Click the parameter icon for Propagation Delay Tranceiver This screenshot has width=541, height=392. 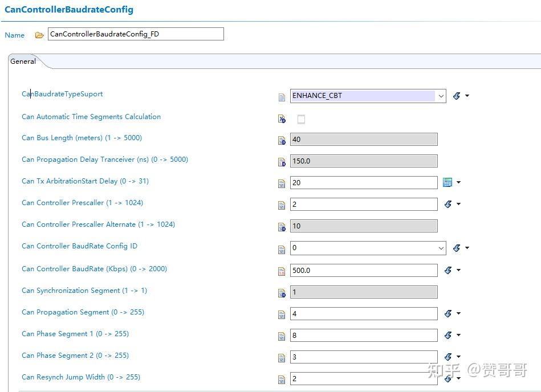[282, 162]
